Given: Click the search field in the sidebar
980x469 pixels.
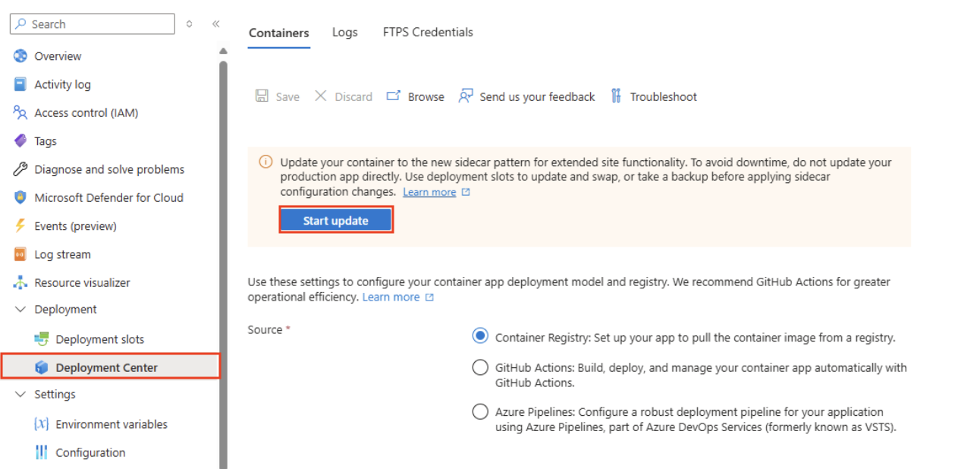Looking at the screenshot, I should (91, 24).
